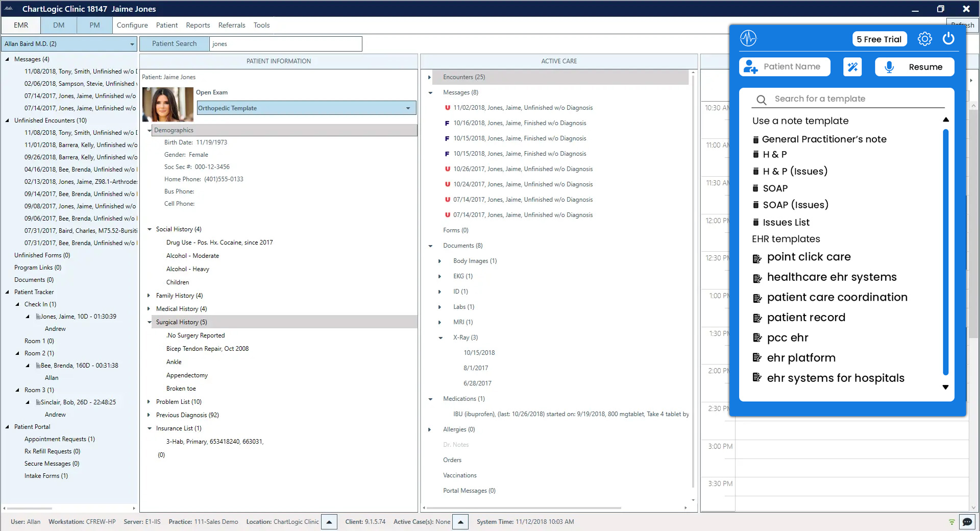
Task: Click the 5 Free Trial button
Action: coord(879,39)
